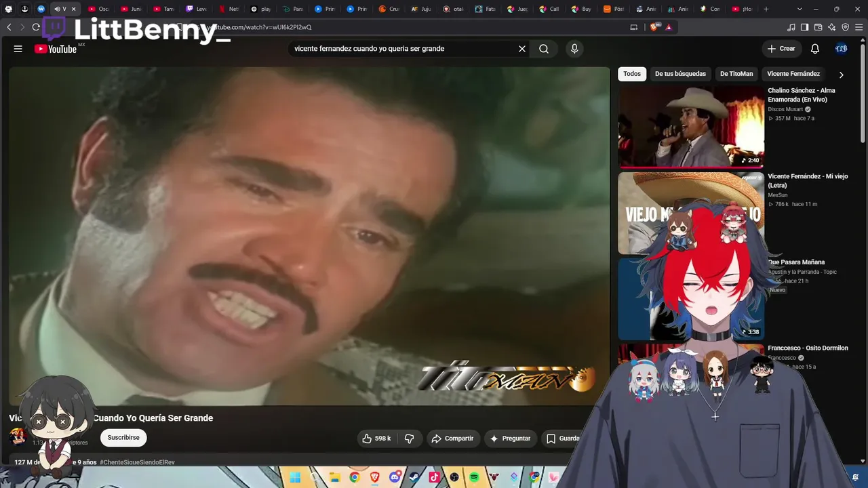
Task: Open the screen cast icon in address bar
Action: coord(634,27)
